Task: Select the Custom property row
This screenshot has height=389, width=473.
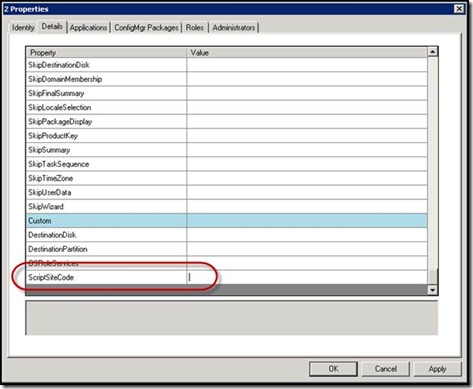Action: click(227, 221)
